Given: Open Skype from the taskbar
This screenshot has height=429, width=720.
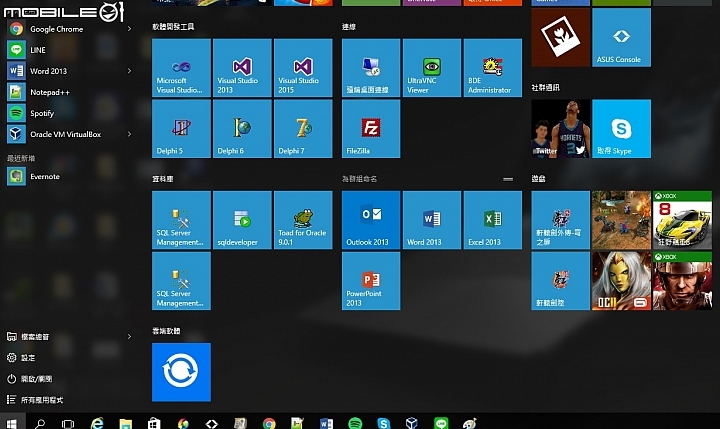Looking at the screenshot, I should 383,423.
